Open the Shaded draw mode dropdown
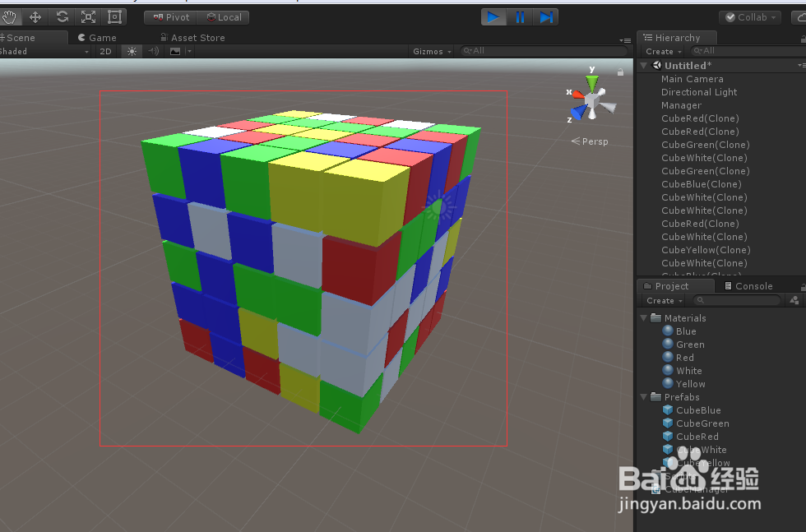 click(x=44, y=52)
